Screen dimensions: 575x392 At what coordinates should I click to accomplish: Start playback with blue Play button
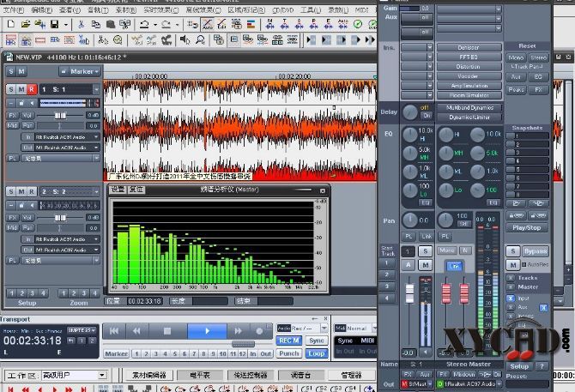(207, 331)
